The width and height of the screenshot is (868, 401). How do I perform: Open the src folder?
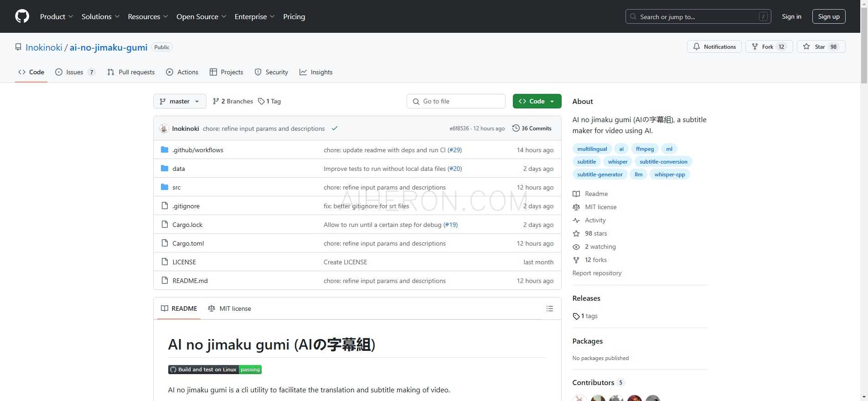[x=176, y=187]
